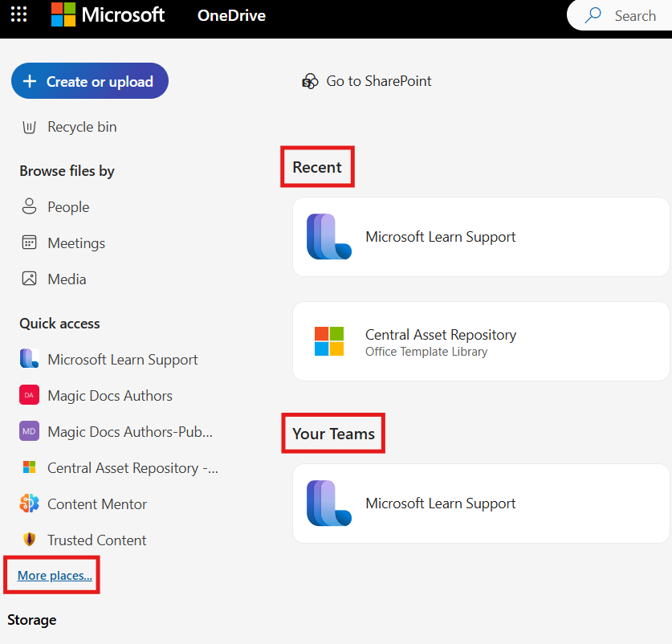This screenshot has height=644, width=672.
Task: Open Microsoft Learn Support card under Recent
Action: click(x=481, y=237)
